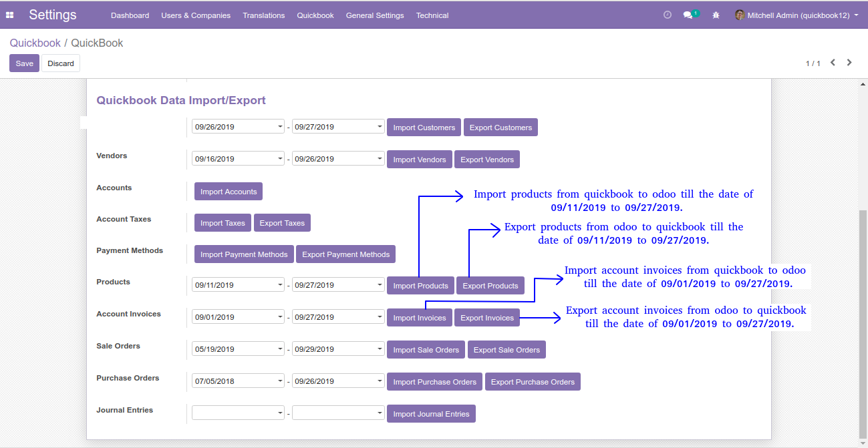Click the Vendors field label
Viewport: 868px width, 448px height.
(x=112, y=156)
